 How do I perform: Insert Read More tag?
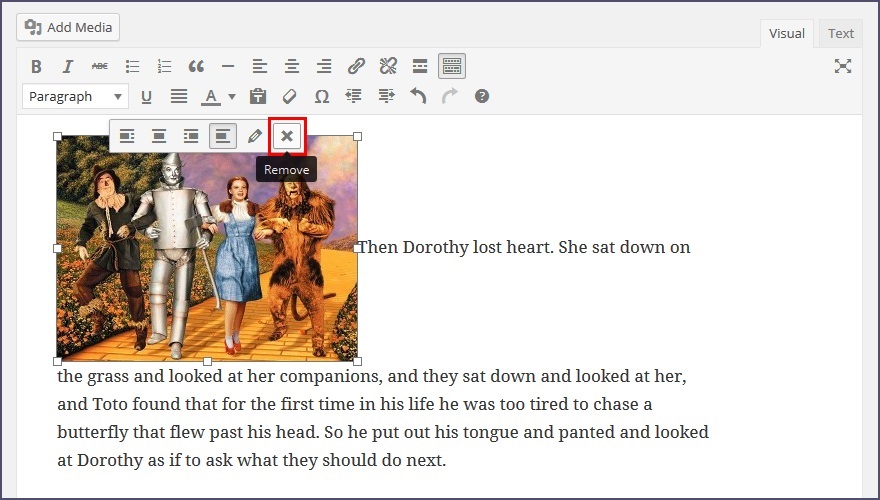420,67
